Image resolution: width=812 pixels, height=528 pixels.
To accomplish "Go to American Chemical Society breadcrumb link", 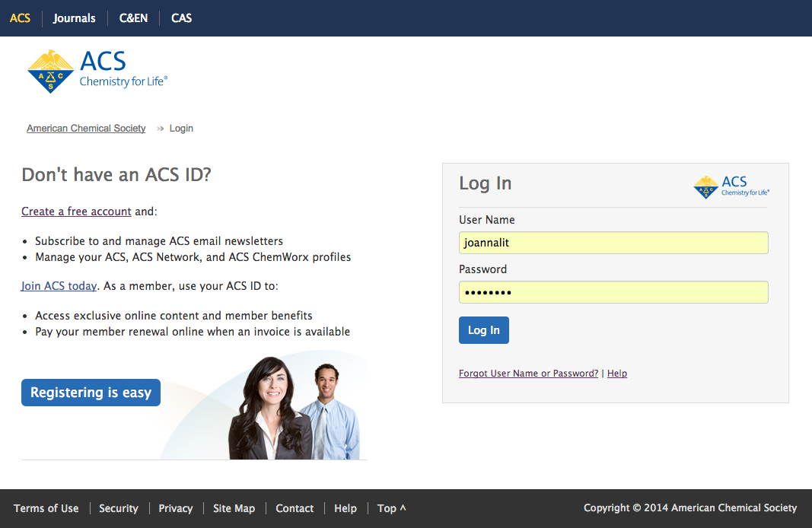I will coord(86,129).
